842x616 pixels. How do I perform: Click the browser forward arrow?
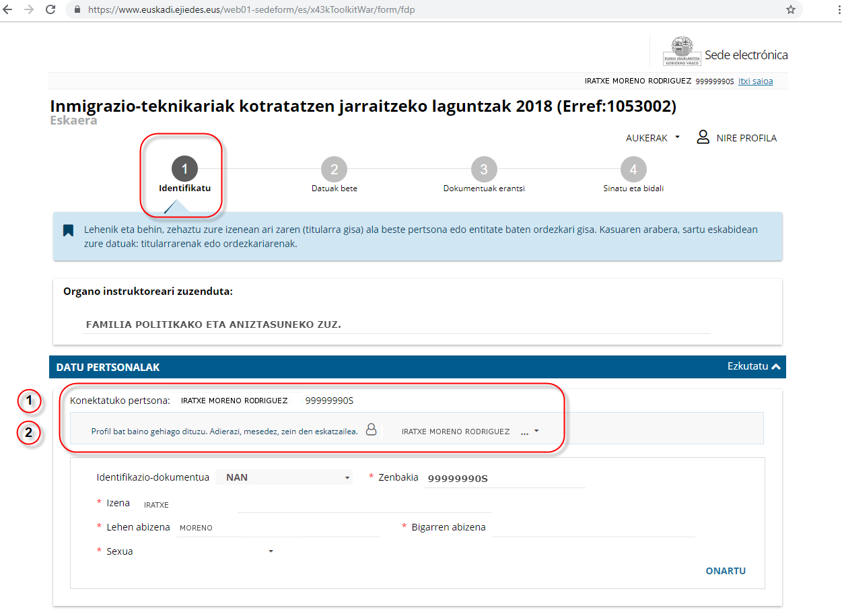(x=28, y=10)
